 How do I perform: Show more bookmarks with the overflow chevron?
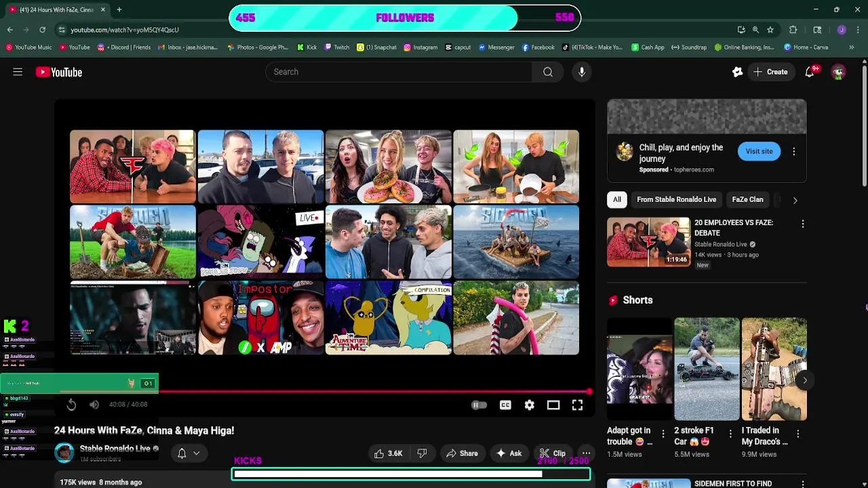852,47
